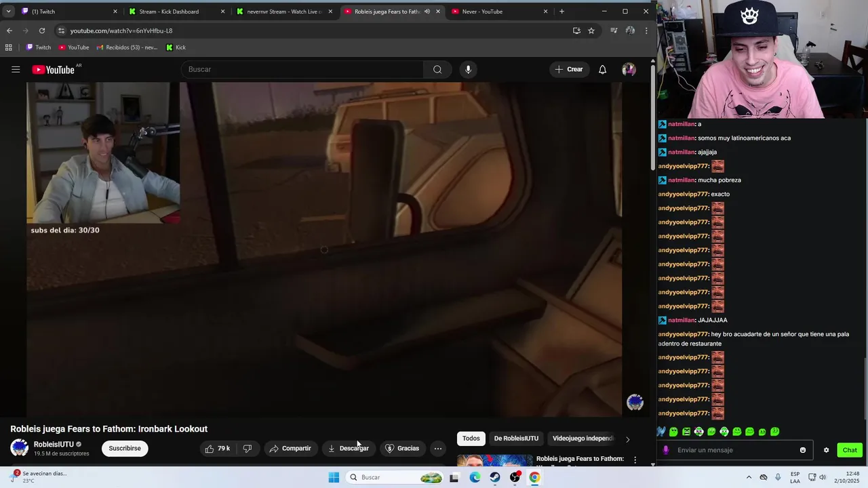Image resolution: width=868 pixels, height=488 pixels.
Task: Open Google Chrome from the taskbar
Action: coord(535,477)
